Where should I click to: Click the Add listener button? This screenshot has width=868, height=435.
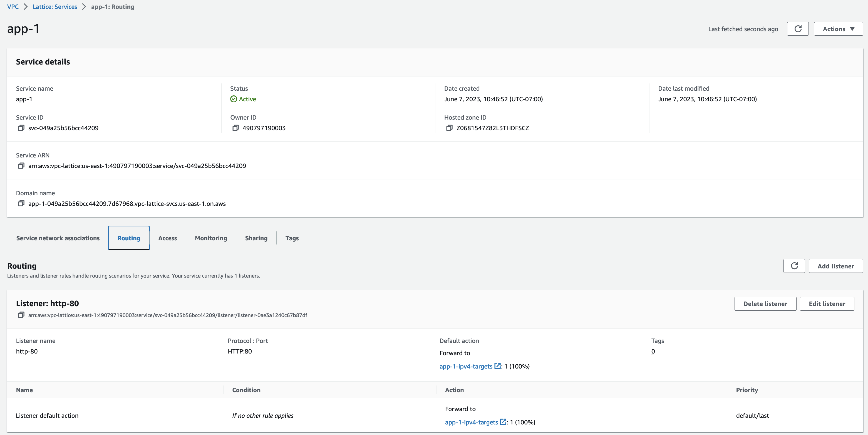(835, 266)
